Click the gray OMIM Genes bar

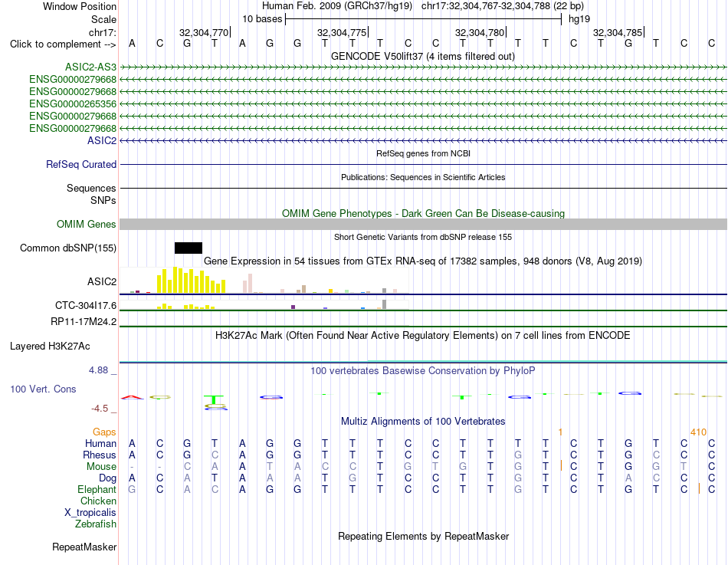click(x=423, y=224)
